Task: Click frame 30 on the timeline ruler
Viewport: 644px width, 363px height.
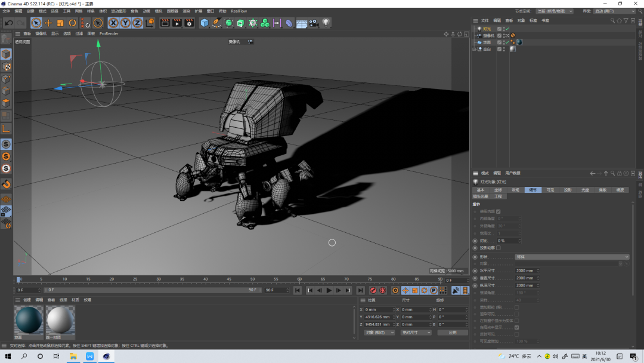Action: 159,279
